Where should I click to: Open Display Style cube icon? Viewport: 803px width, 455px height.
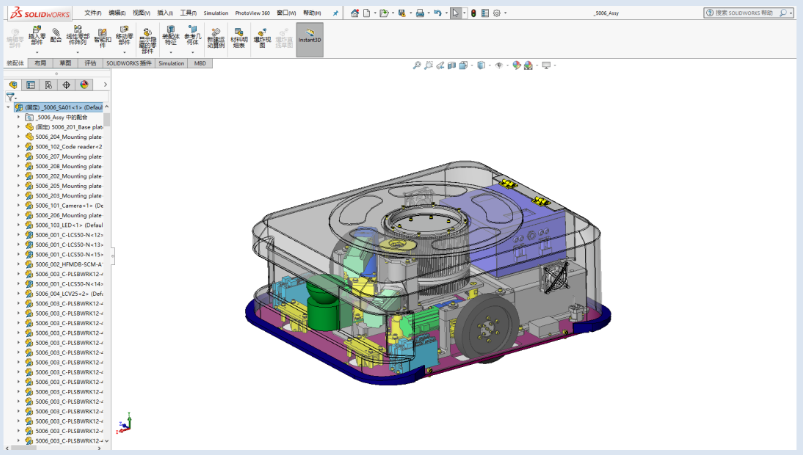point(481,65)
